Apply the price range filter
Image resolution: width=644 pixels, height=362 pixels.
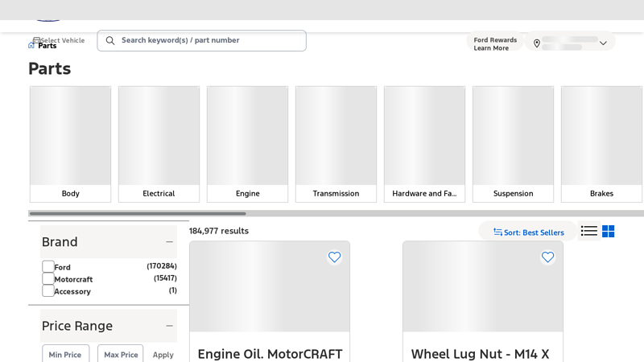tap(163, 355)
